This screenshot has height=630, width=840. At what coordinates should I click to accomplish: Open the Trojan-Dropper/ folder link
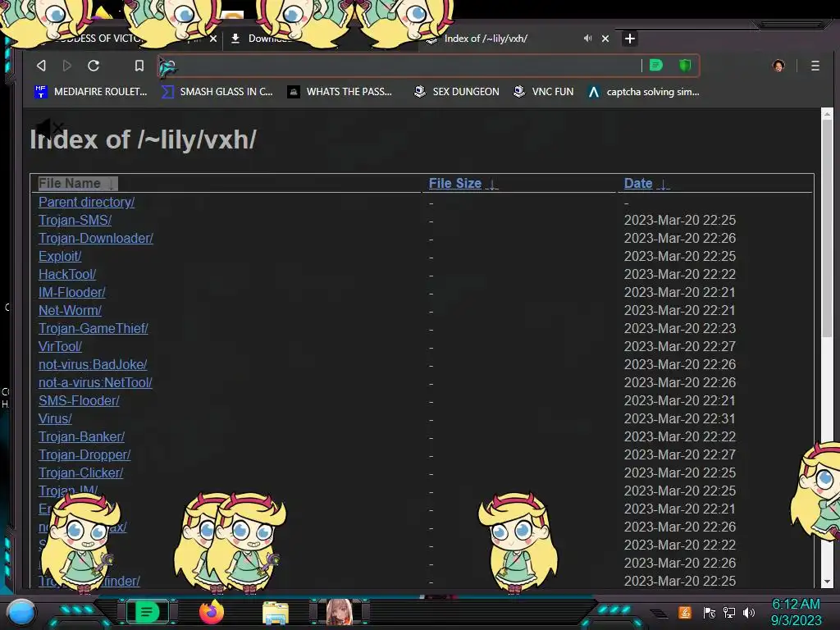(84, 454)
